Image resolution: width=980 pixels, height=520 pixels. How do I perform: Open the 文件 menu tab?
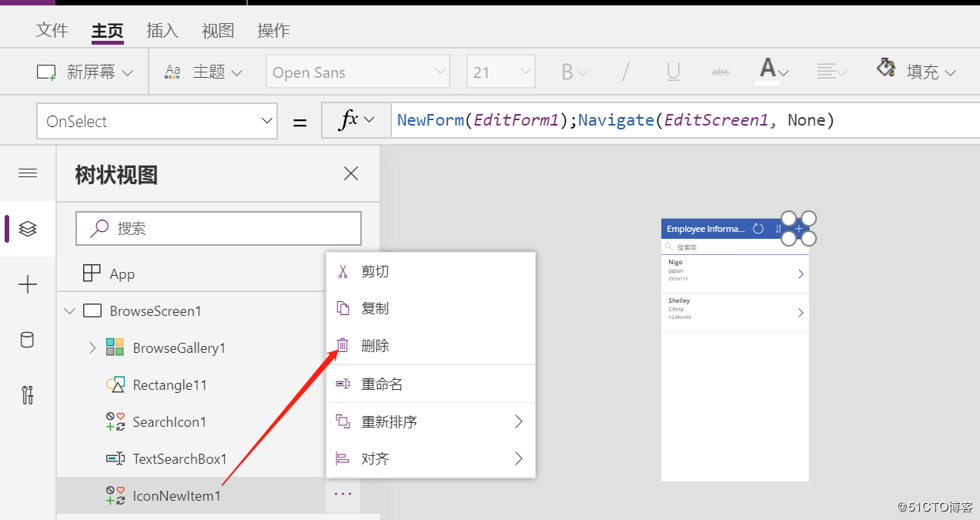pos(52,30)
